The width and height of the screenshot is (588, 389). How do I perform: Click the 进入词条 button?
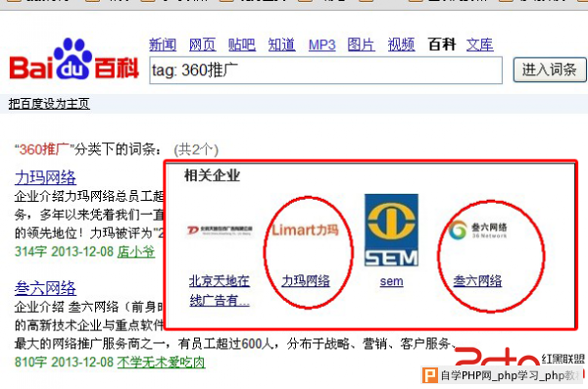pos(550,70)
